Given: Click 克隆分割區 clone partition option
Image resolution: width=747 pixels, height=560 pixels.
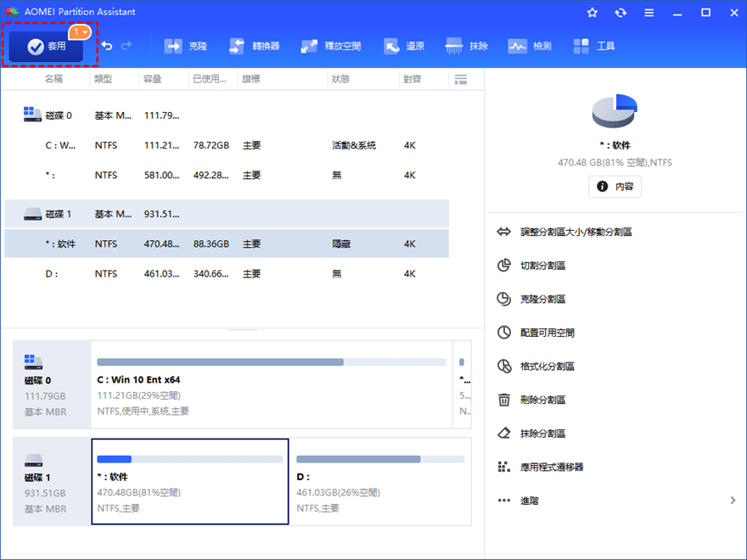Looking at the screenshot, I should pos(542,299).
